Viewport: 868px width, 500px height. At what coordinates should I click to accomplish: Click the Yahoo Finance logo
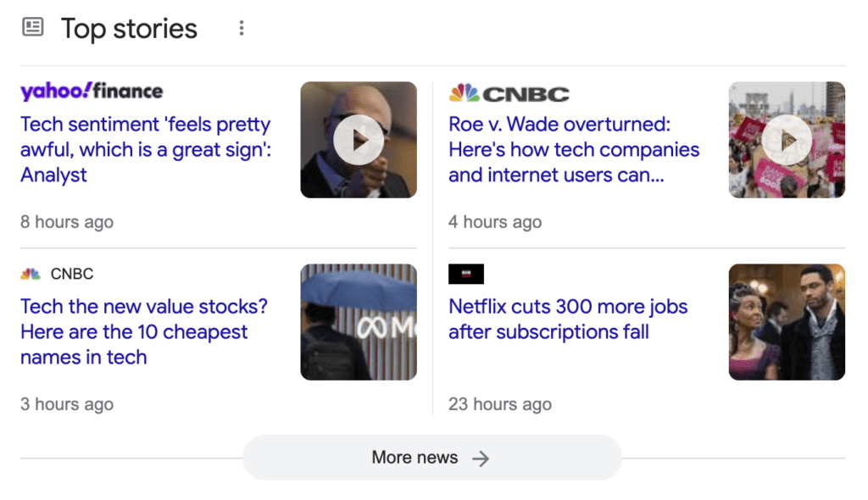(92, 92)
